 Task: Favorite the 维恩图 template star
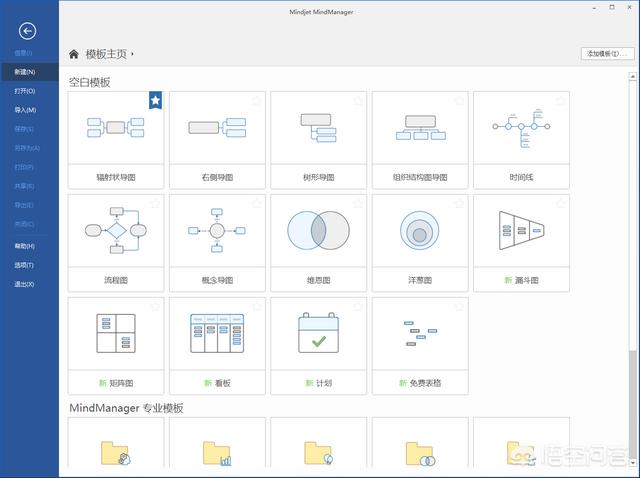pyautogui.click(x=358, y=203)
